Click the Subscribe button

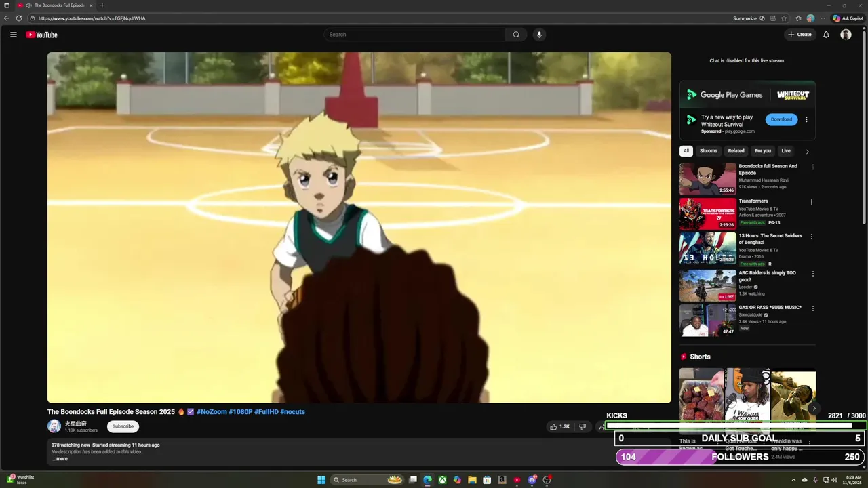click(123, 426)
